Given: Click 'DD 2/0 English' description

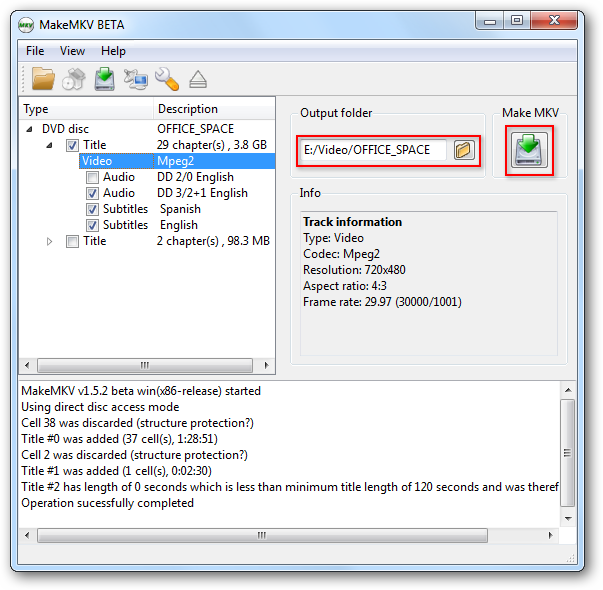Looking at the screenshot, I should (x=195, y=177).
